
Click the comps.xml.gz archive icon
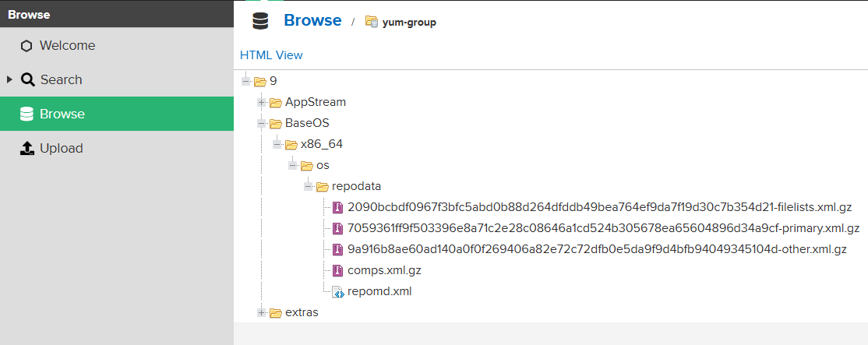[337, 270]
